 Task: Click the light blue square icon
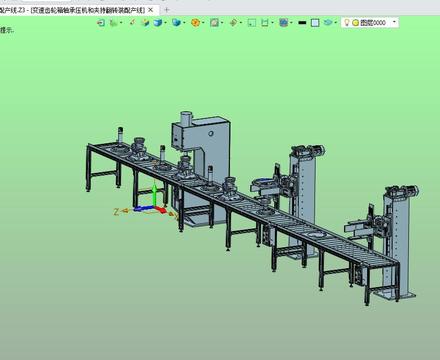(x=315, y=23)
